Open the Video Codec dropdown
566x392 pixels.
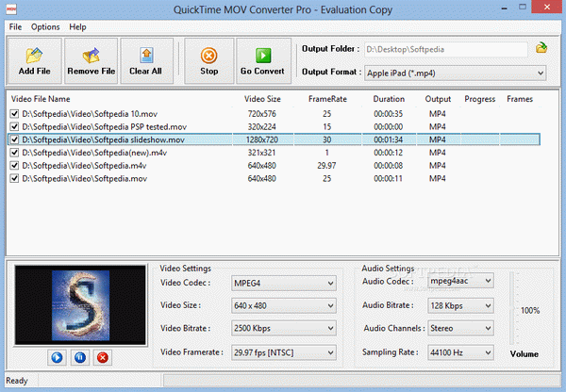[x=283, y=284]
